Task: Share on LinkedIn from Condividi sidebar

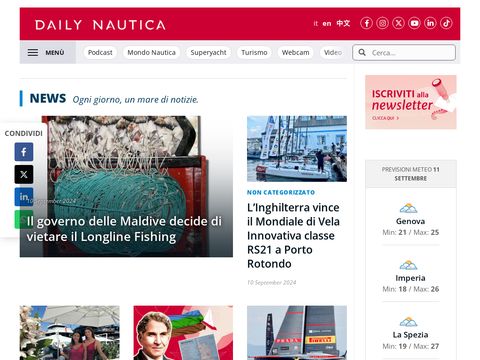Action: 24,197
